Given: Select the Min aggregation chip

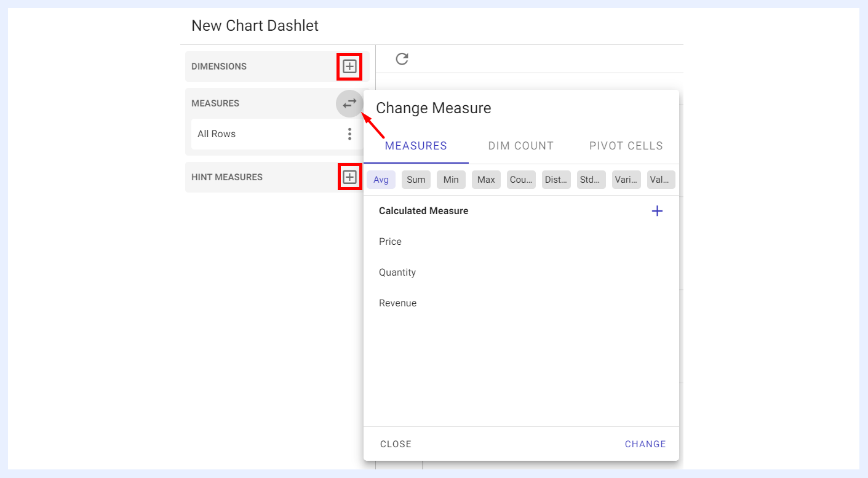Looking at the screenshot, I should 451,180.
